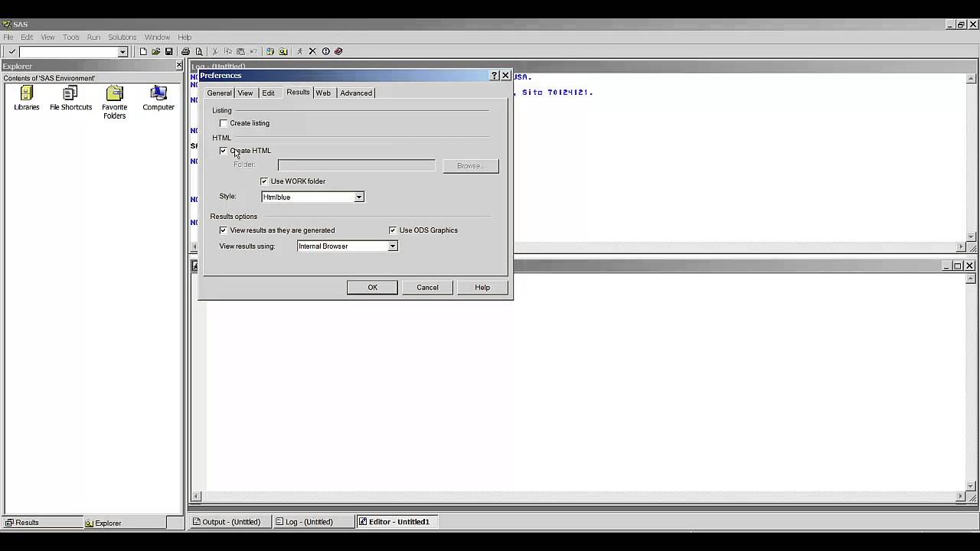The image size is (980, 551).
Task: Open the Run menu
Action: (x=93, y=37)
